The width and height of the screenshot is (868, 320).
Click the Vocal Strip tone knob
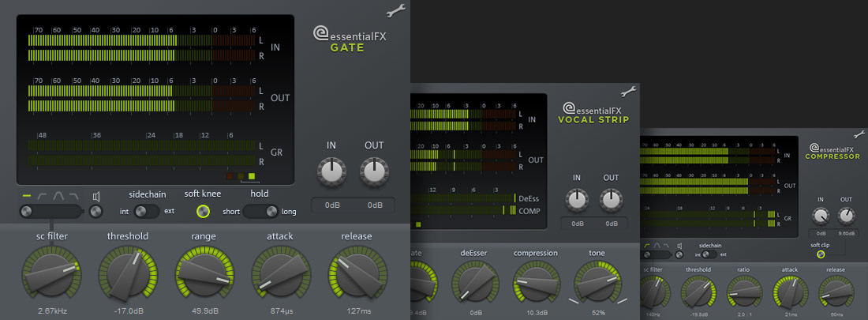click(597, 284)
